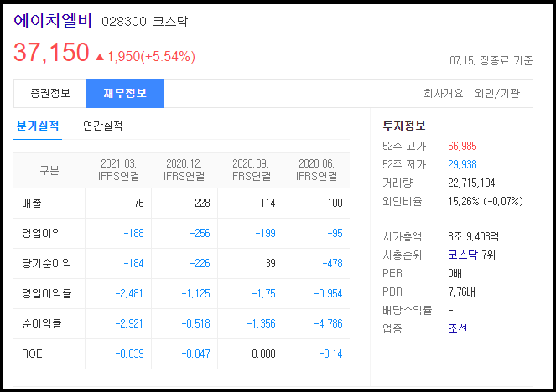The image size is (556, 392).
Task: Click the 투자정보 section heading
Action: (404, 126)
